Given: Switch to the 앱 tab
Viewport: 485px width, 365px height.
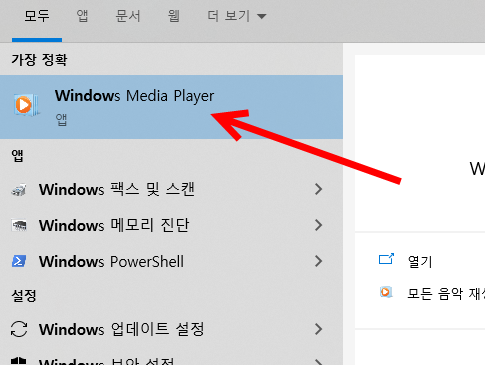Looking at the screenshot, I should pos(82,16).
